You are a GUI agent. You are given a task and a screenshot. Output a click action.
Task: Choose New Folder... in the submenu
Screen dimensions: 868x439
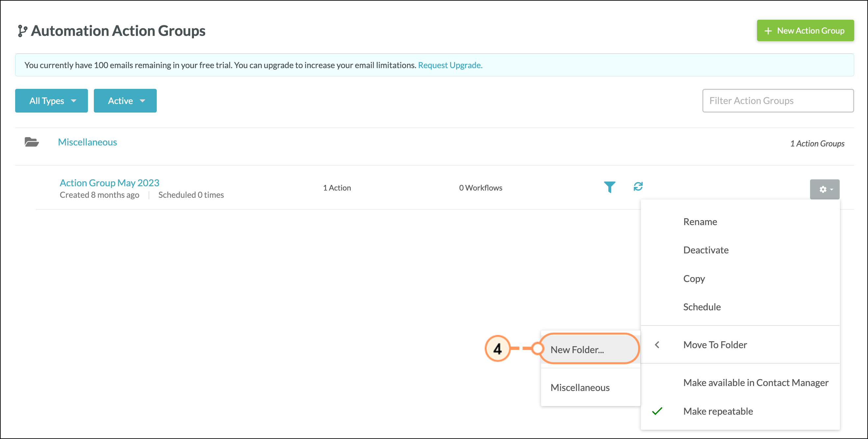pyautogui.click(x=590, y=350)
